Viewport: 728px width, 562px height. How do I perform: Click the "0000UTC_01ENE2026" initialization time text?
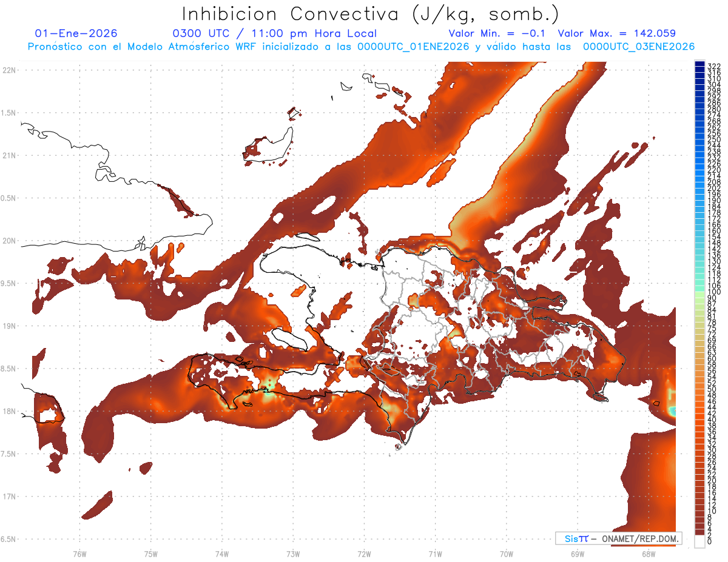(413, 47)
